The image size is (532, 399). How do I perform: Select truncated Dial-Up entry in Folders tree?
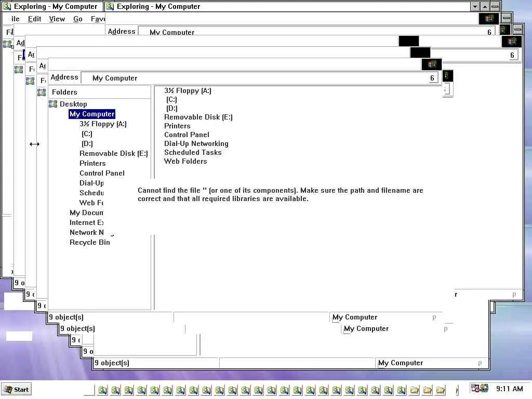[x=91, y=183]
